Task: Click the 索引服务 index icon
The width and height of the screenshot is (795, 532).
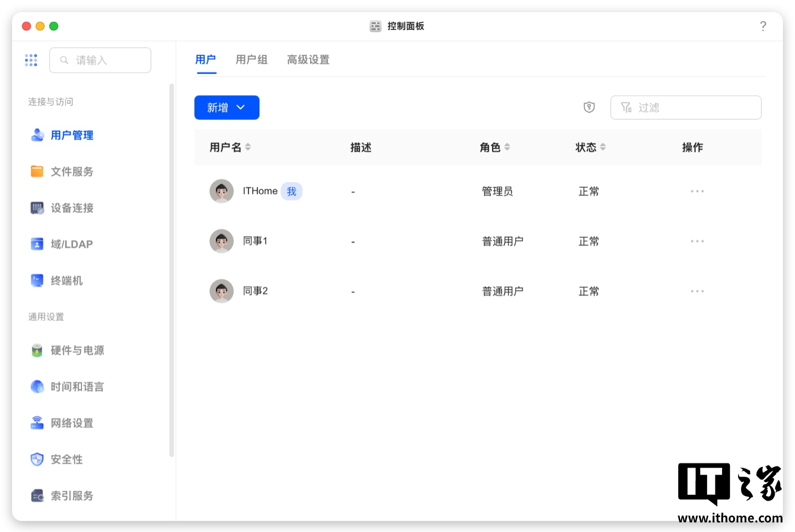Action: 37,495
